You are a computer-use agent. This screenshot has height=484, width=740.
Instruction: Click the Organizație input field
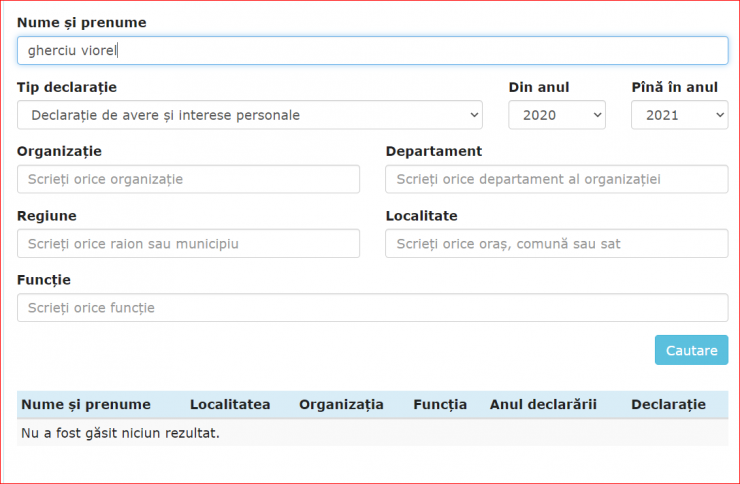click(188, 179)
